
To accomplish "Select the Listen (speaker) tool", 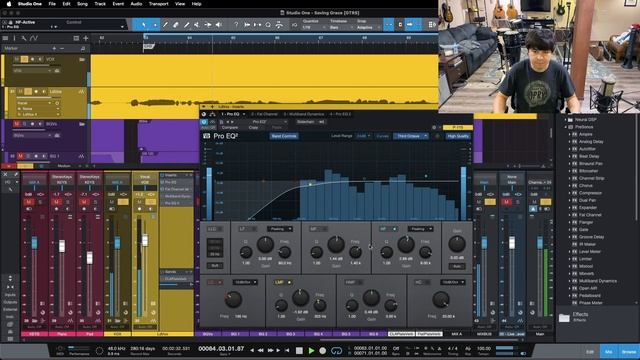I will coord(219,25).
